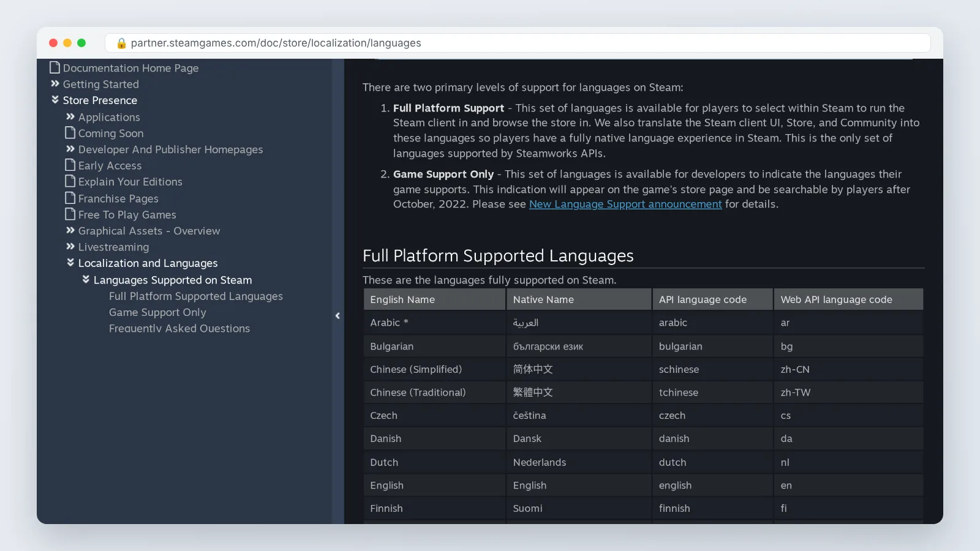This screenshot has width=980, height=551.
Task: Select Languages Supported on Steam entry
Action: point(173,280)
